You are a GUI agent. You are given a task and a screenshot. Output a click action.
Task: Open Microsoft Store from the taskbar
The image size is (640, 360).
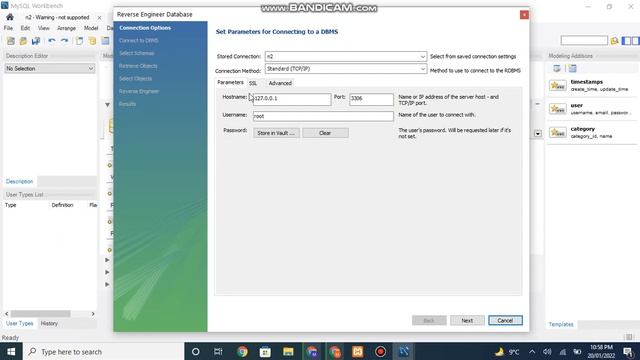[265, 351]
